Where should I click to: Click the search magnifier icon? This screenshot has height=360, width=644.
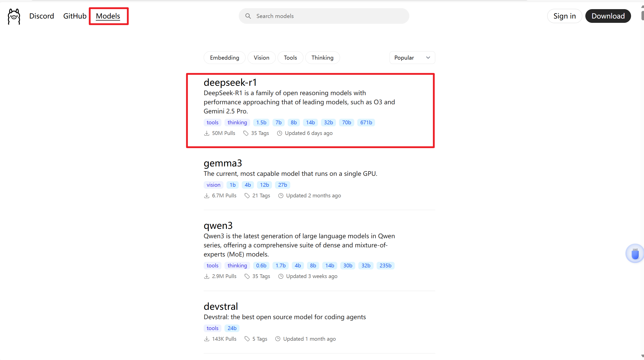tap(248, 16)
